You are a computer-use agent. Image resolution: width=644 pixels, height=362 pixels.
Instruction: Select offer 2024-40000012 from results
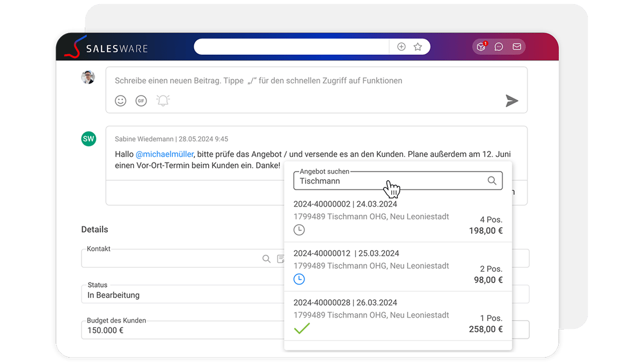click(x=398, y=266)
